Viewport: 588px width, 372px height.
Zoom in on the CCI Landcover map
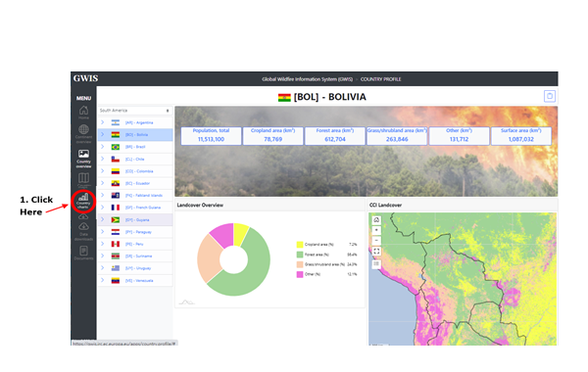(x=376, y=230)
